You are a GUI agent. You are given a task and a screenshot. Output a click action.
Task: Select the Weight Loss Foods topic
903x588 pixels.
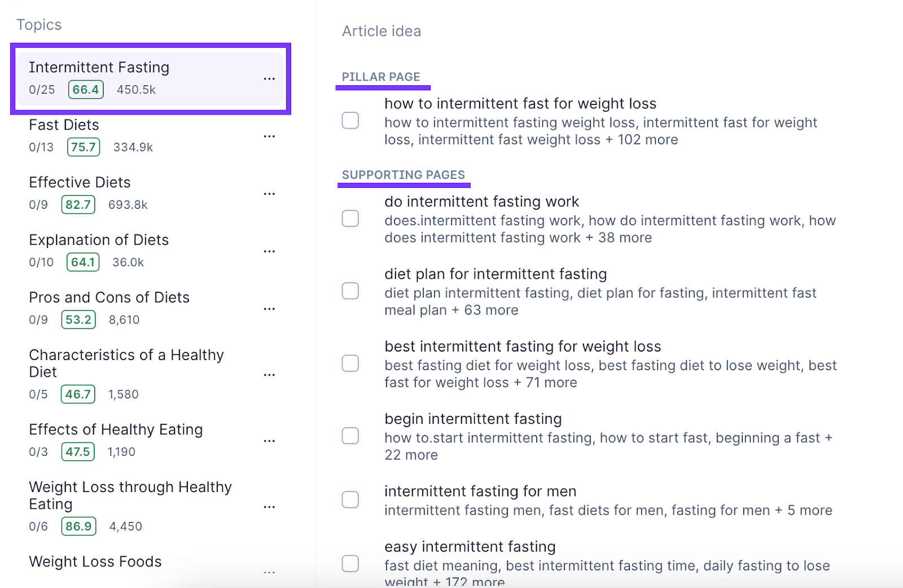click(95, 562)
